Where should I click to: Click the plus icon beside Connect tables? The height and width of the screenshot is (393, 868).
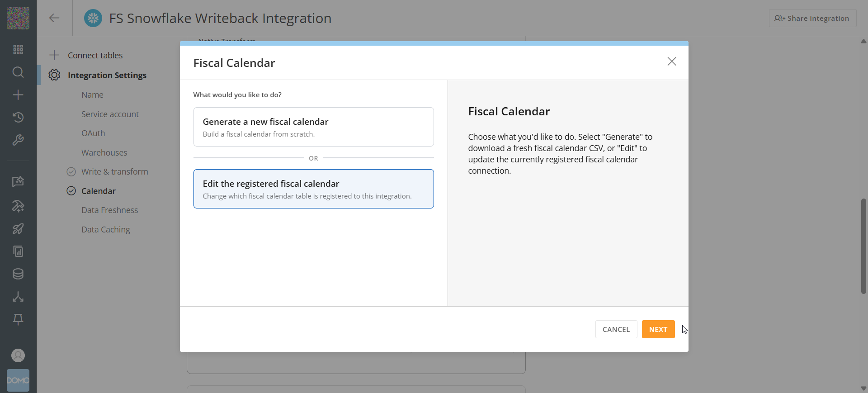pos(54,55)
